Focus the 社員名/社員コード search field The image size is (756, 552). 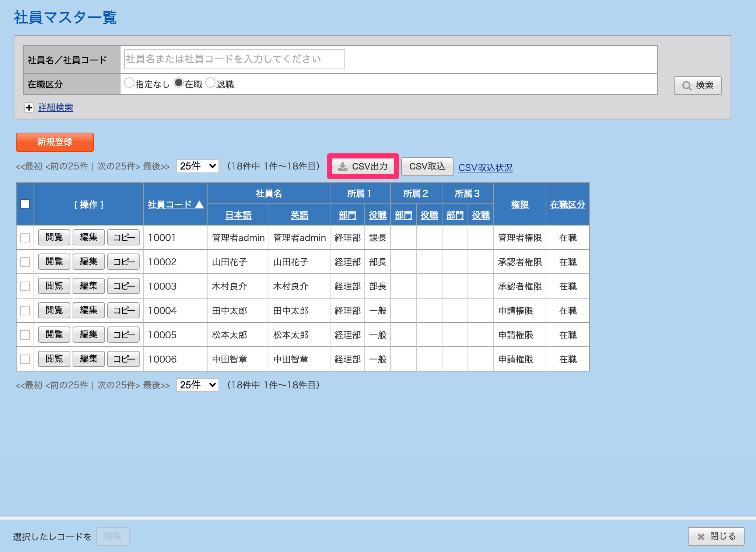coord(235,59)
